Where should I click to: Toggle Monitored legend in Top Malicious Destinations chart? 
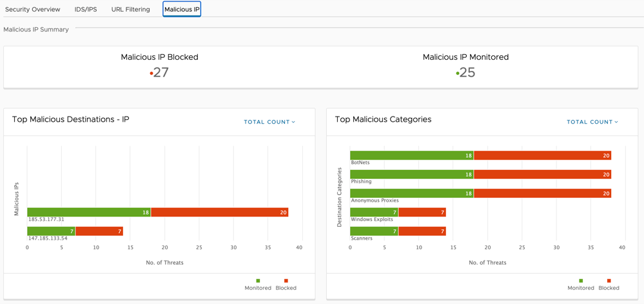258,285
